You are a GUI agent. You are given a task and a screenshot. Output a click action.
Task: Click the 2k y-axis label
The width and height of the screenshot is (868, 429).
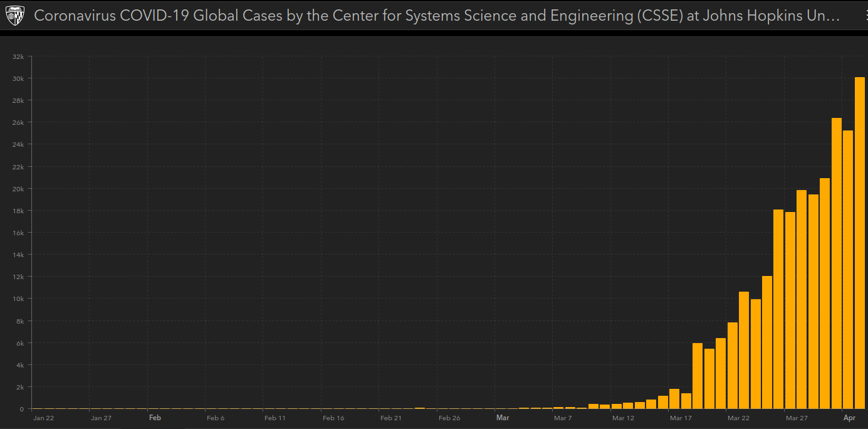[20, 387]
